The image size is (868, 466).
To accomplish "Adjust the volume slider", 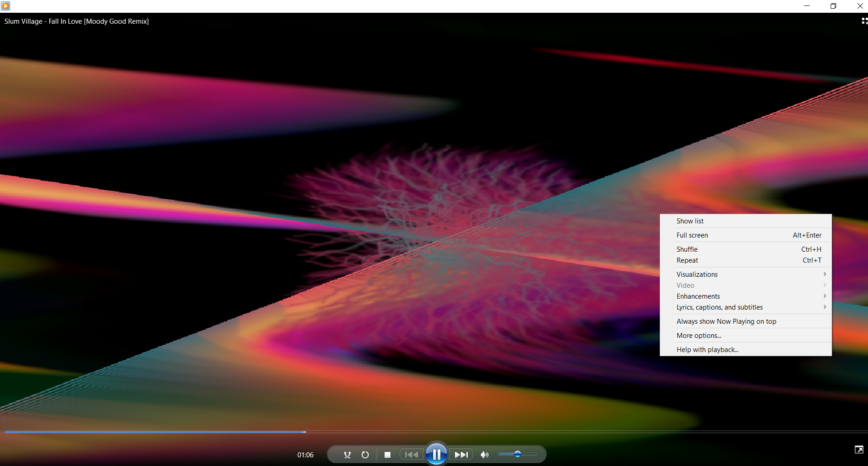I will tap(518, 454).
